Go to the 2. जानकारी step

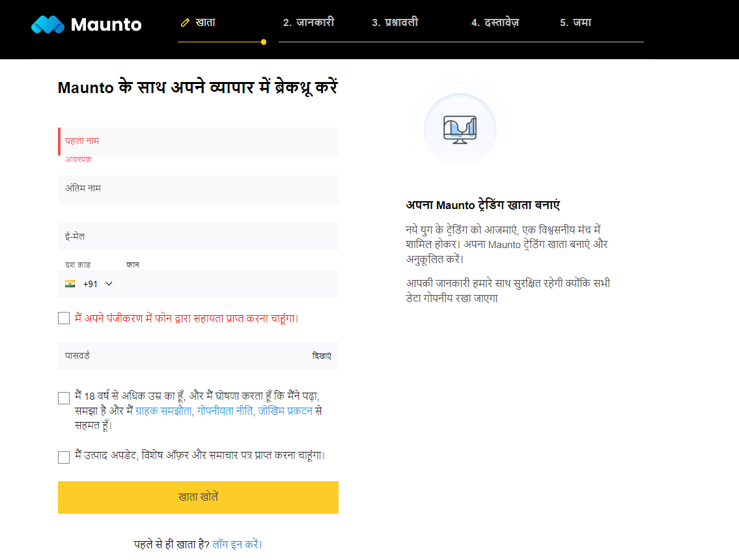tap(309, 23)
